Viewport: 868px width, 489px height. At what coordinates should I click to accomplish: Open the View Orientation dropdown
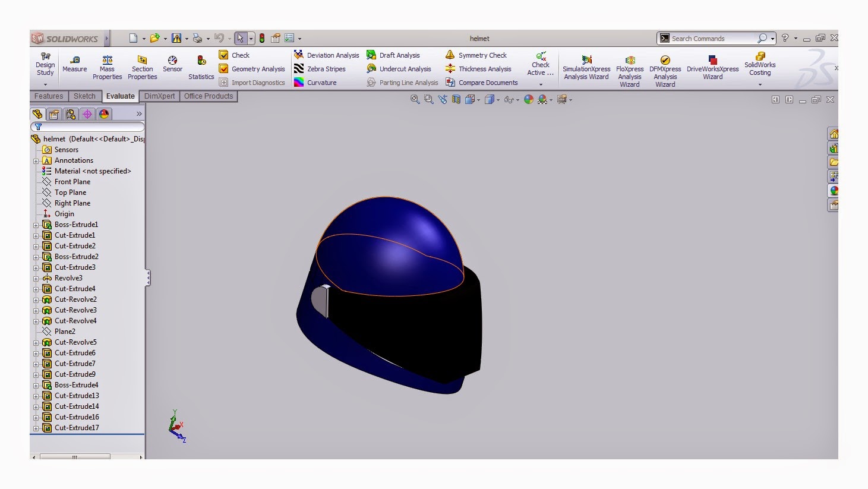471,99
